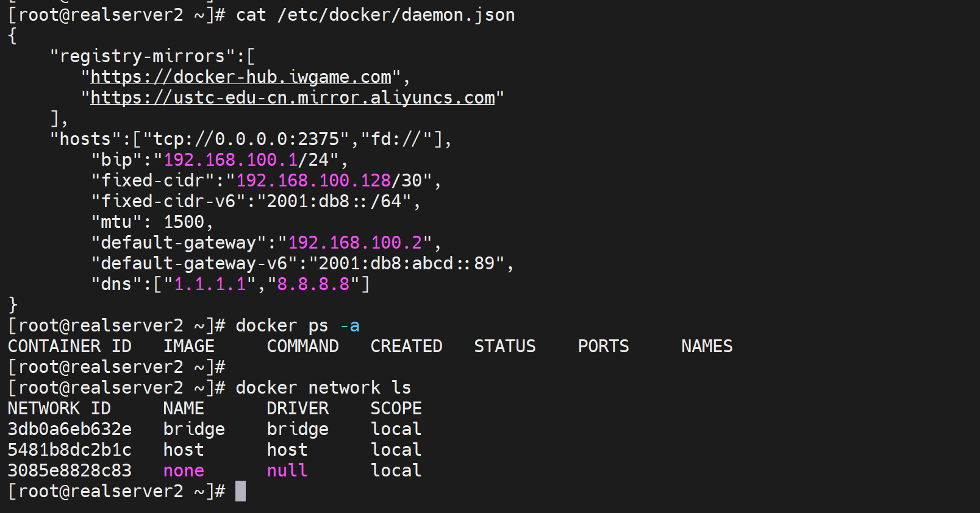Click network ID 3085e8828c83
Image resolution: width=980 pixels, height=513 pixels.
click(70, 471)
